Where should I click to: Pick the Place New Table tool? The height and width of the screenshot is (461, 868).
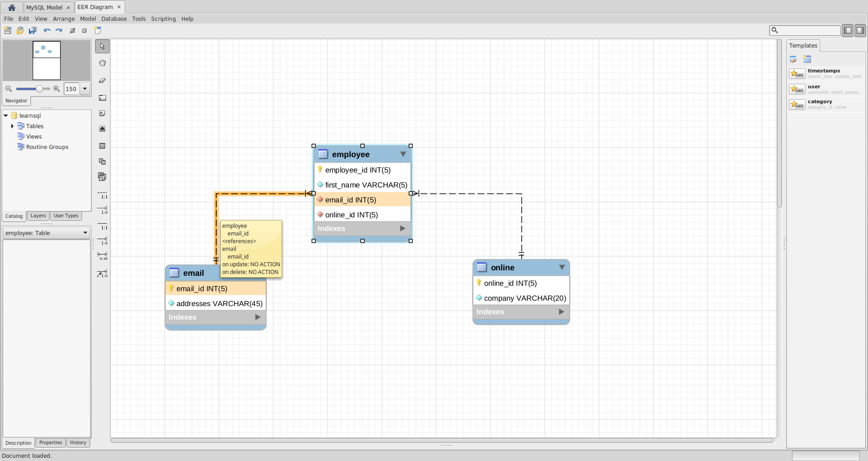(x=102, y=146)
